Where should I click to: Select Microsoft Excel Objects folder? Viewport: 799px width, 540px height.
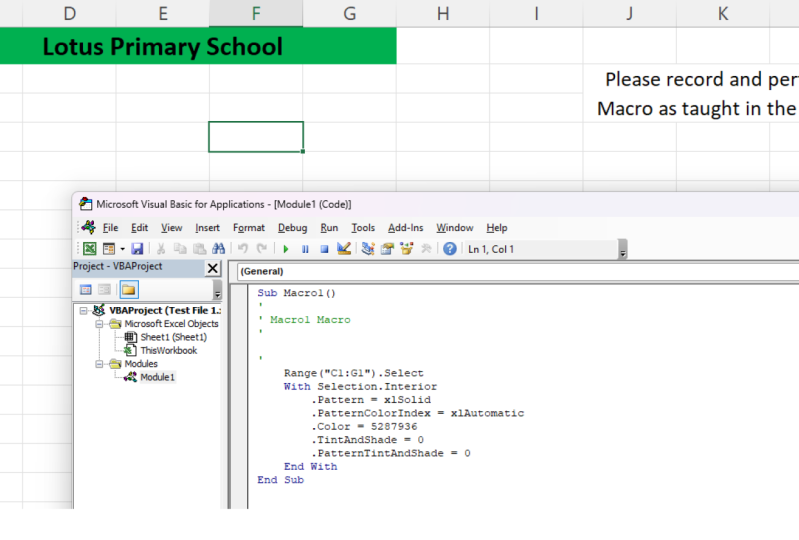click(171, 324)
